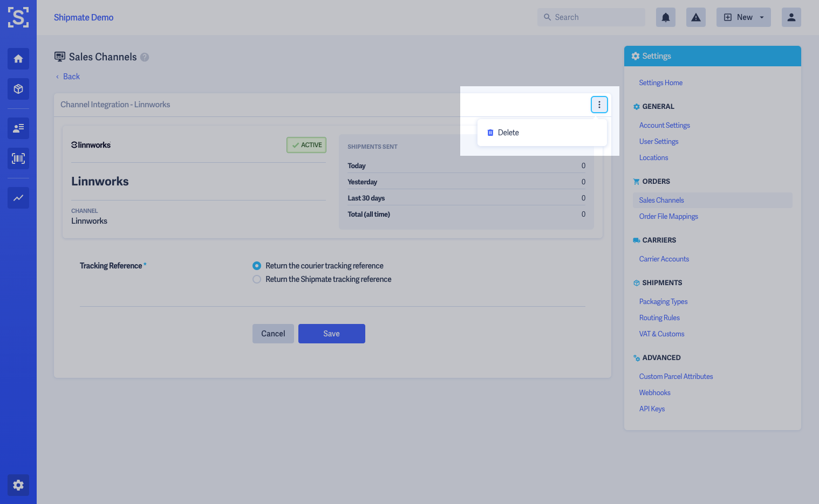
Task: Click the Cancel button
Action: pyautogui.click(x=273, y=334)
